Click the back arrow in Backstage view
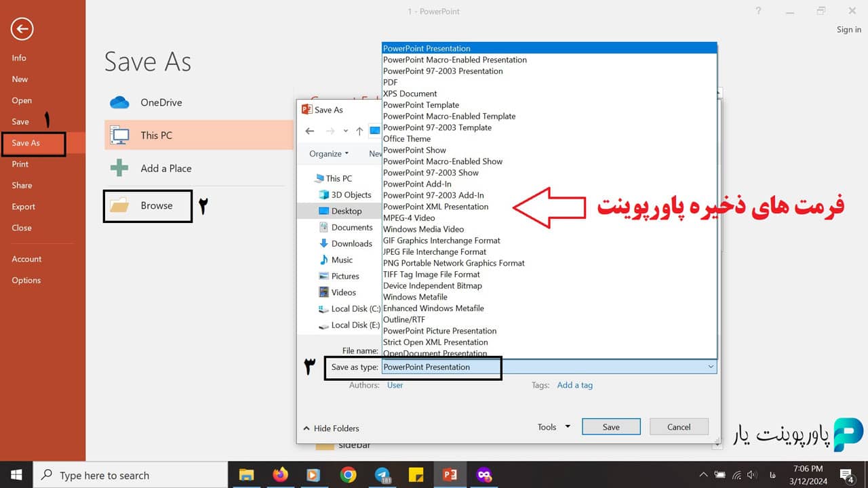This screenshot has width=868, height=488. [22, 28]
